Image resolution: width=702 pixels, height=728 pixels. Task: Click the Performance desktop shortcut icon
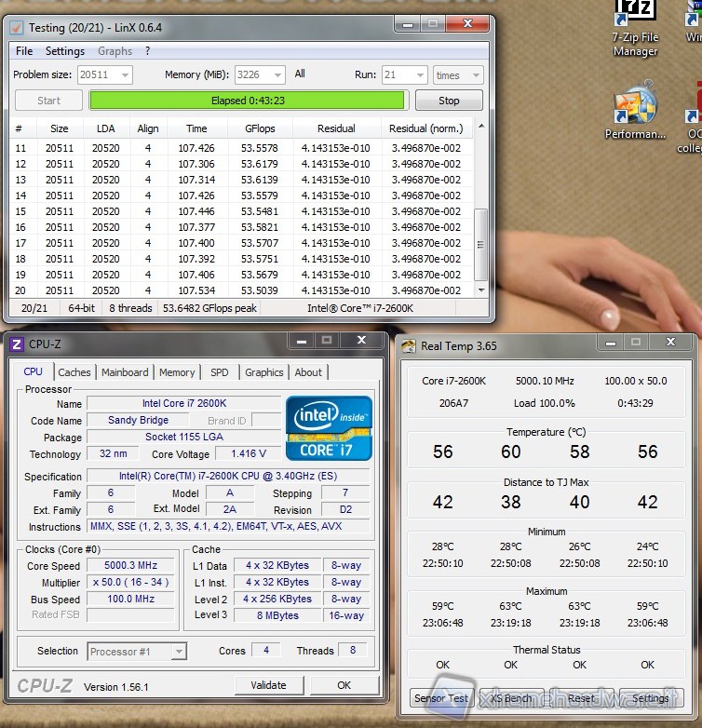click(635, 107)
